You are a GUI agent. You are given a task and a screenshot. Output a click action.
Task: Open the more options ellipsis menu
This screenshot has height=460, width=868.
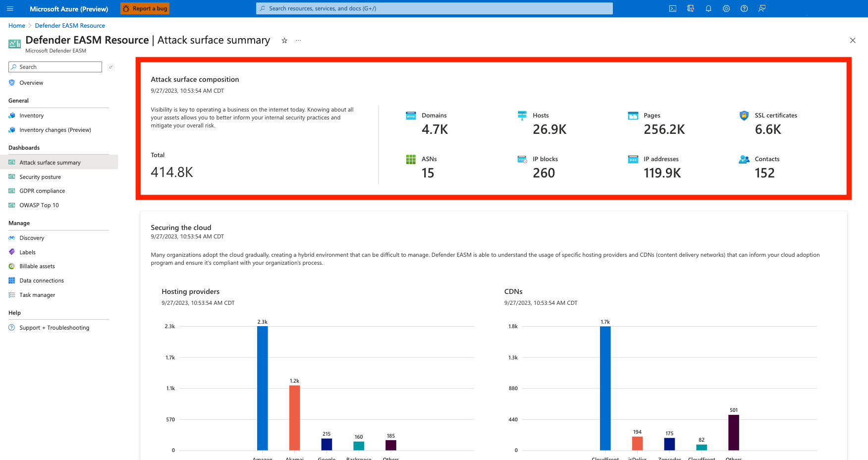(298, 41)
